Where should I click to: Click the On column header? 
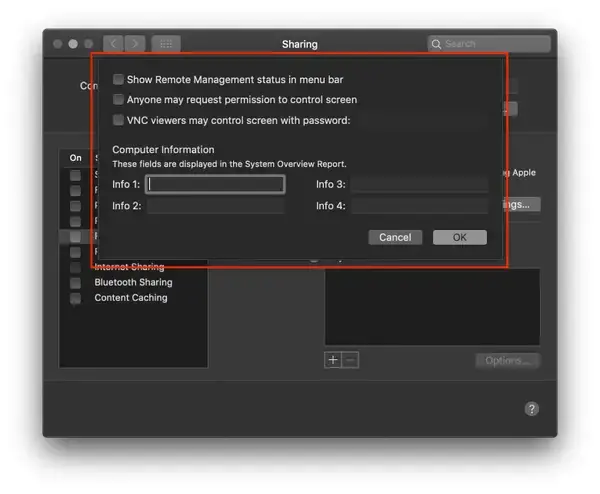coord(75,158)
